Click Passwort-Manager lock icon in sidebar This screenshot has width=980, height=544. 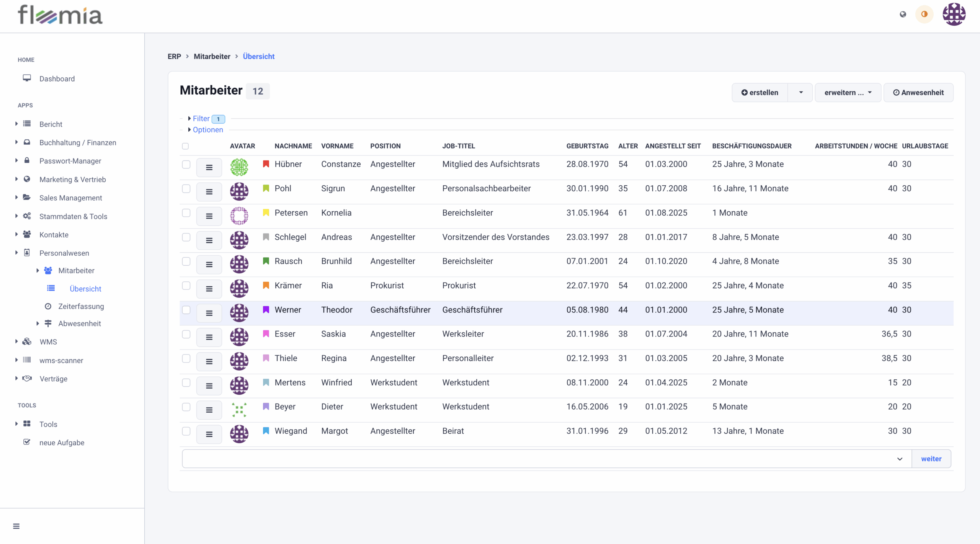coord(27,161)
